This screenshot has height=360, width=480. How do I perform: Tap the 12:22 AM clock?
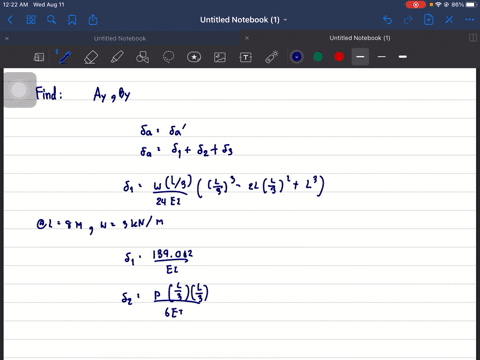coord(15,5)
